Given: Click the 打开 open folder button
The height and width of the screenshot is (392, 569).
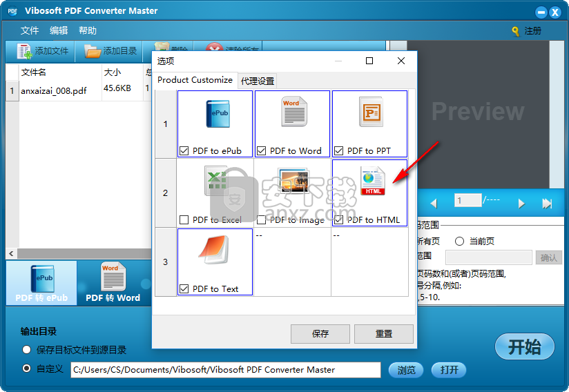Looking at the screenshot, I should tap(449, 370).
